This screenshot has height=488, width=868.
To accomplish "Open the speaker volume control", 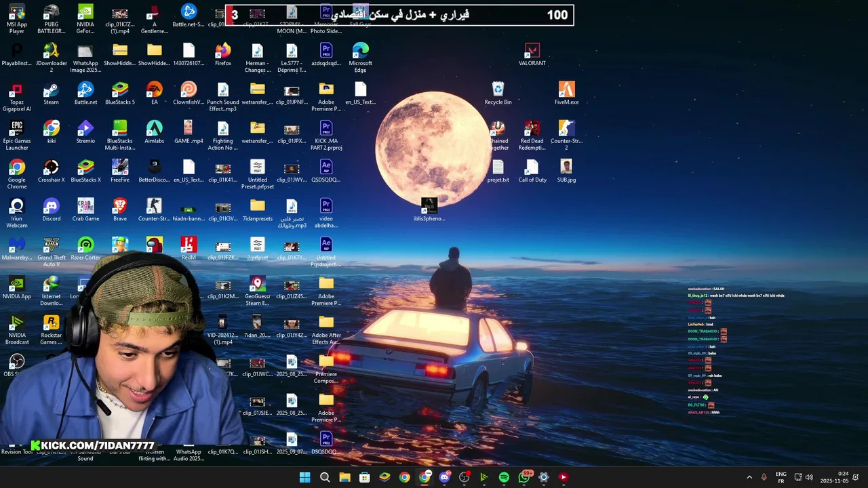I will [809, 477].
